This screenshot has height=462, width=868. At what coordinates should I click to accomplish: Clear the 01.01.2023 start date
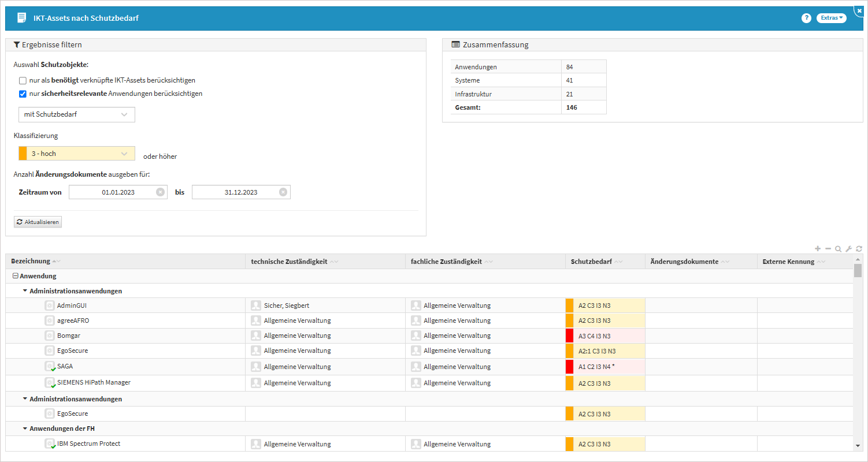pos(160,192)
